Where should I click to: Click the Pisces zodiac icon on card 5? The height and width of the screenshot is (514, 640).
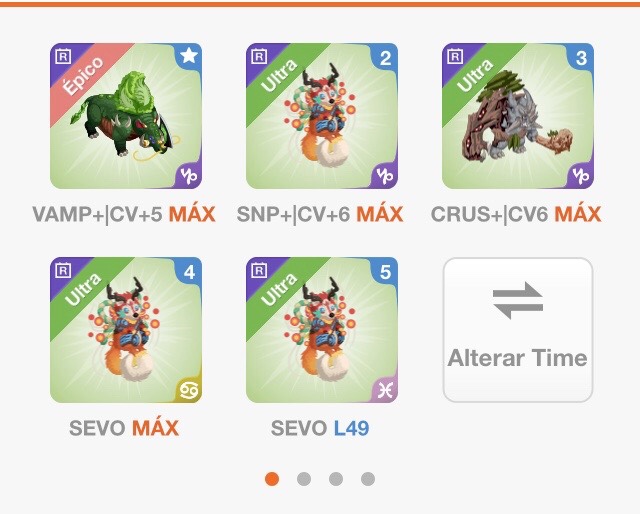pyautogui.click(x=385, y=390)
